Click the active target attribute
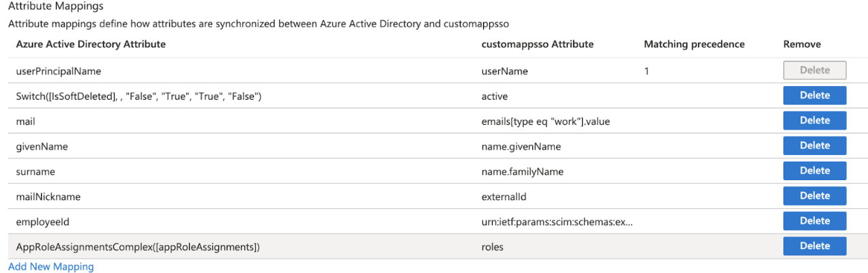Screen dimensions: 868x273 (x=495, y=96)
